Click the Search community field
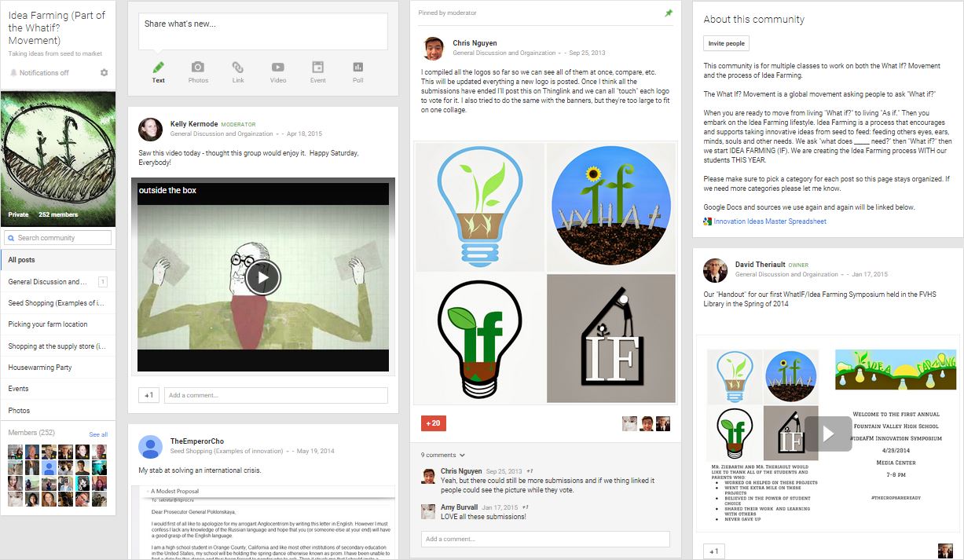 coord(58,238)
